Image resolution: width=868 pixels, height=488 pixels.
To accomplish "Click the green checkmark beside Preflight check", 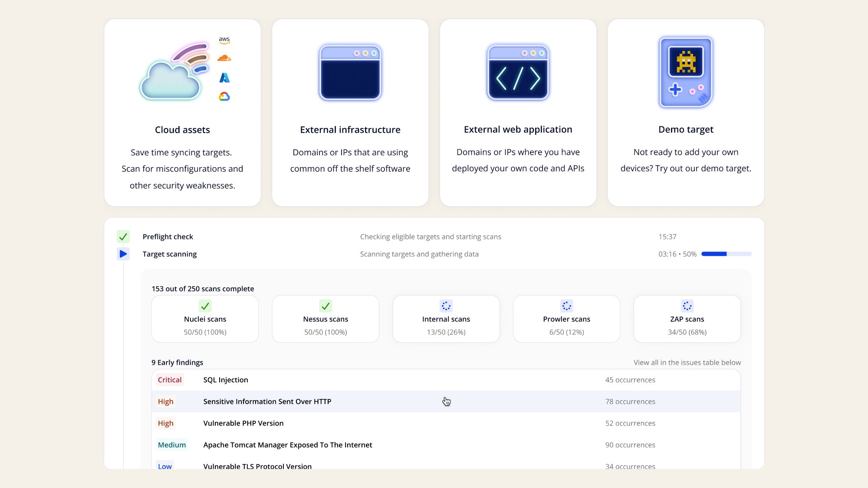I will pos(123,236).
